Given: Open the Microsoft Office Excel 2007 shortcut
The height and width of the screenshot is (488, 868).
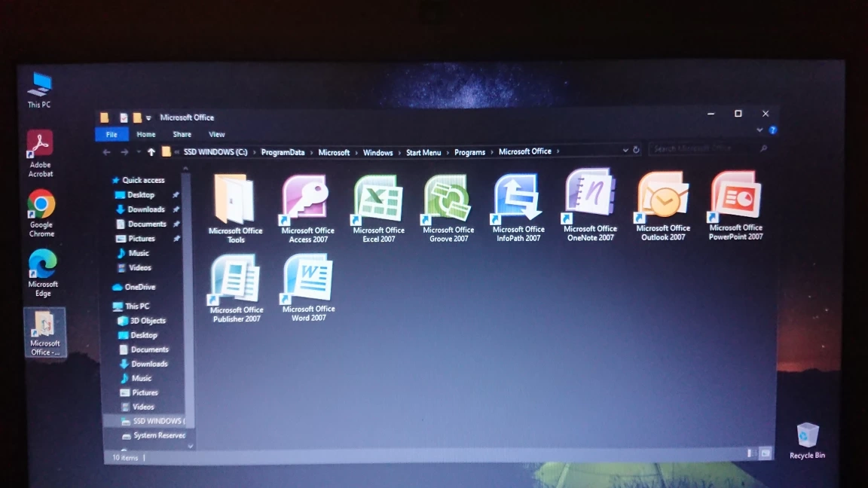Looking at the screenshot, I should tap(378, 200).
